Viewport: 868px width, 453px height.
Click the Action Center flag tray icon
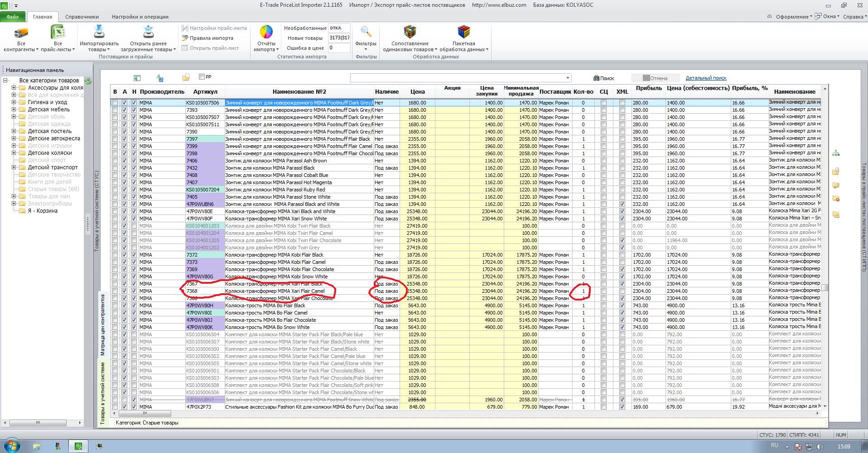coord(798,447)
